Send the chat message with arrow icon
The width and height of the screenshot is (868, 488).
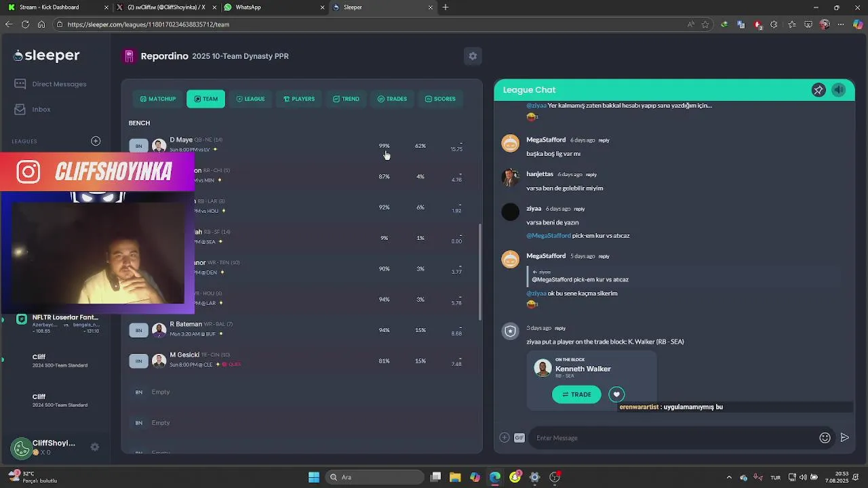(844, 438)
